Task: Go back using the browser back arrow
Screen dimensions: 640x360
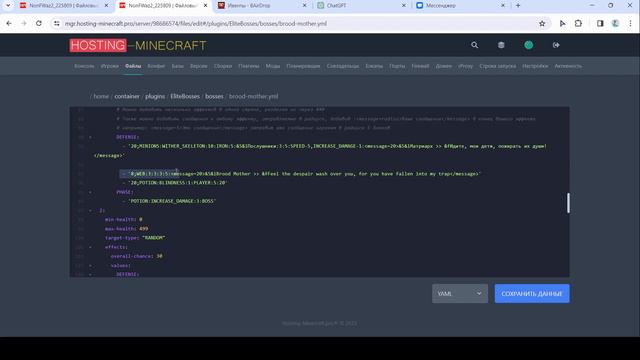Action: tap(9, 24)
